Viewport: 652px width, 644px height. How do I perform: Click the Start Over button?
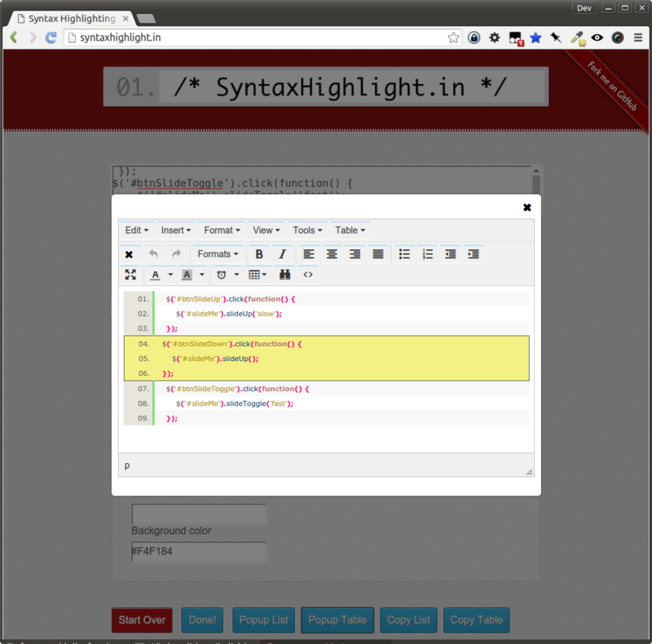[142, 620]
